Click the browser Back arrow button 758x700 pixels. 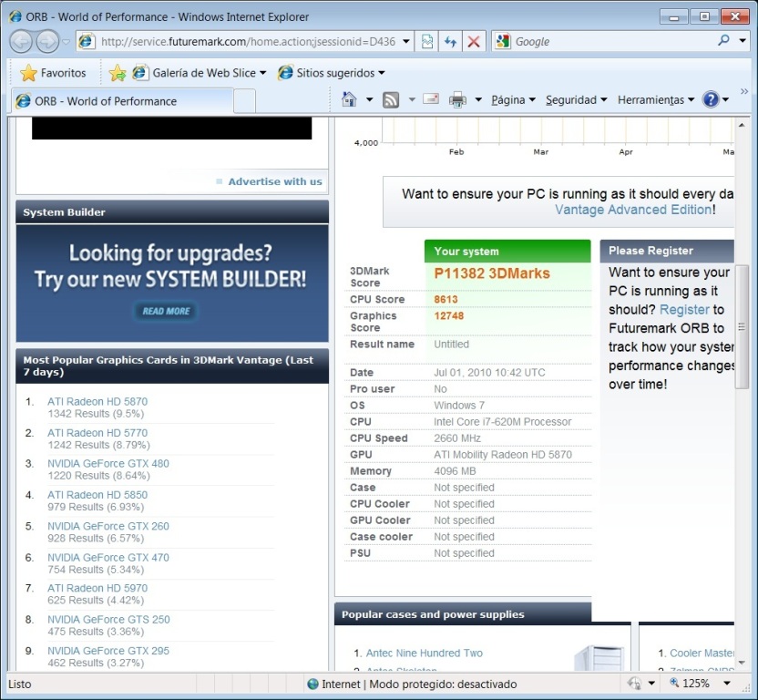point(21,42)
